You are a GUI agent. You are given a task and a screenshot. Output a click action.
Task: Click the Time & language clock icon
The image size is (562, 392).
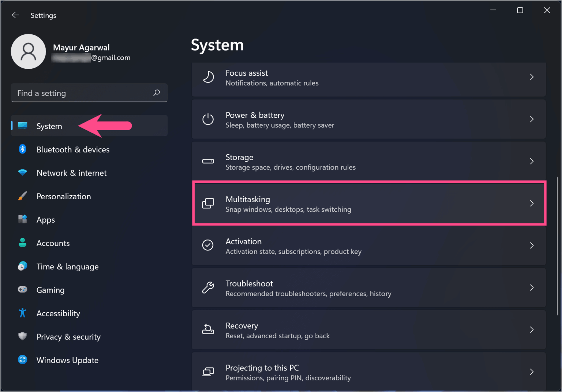(22, 266)
